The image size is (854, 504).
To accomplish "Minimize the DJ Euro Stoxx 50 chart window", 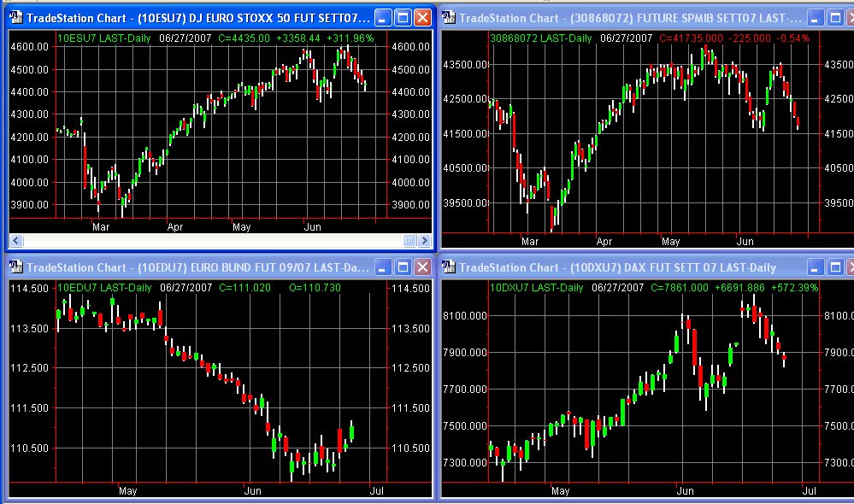I will coord(384,17).
